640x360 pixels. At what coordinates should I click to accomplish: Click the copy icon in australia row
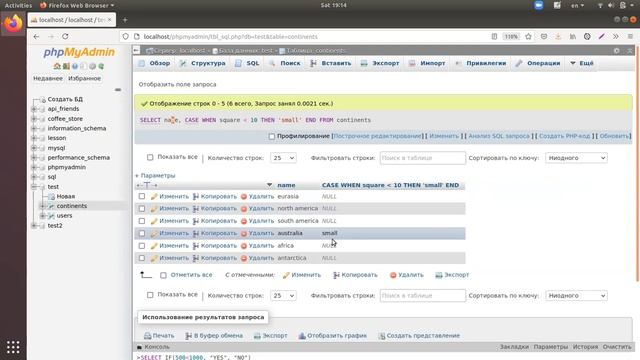point(196,233)
